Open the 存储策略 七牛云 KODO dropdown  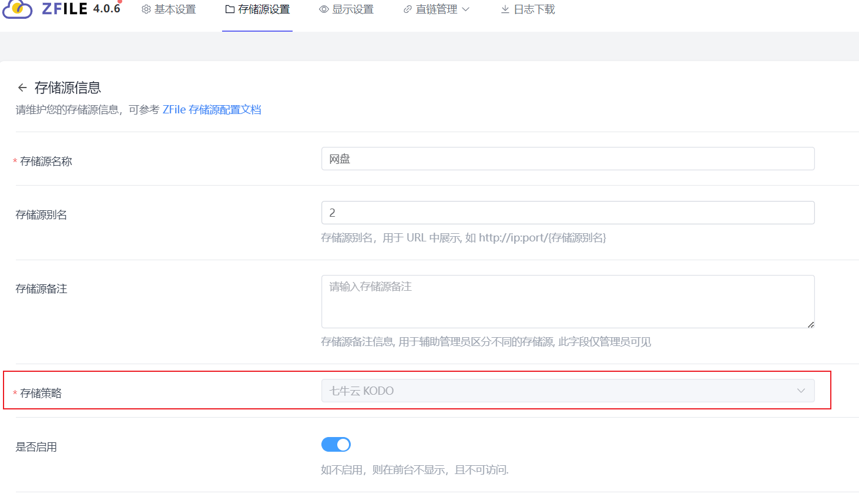(558, 391)
